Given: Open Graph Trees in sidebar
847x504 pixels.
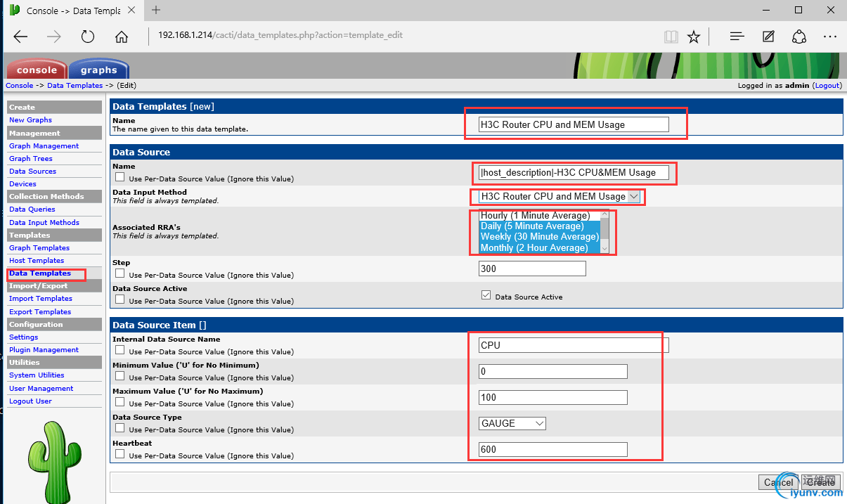Looking at the screenshot, I should tap(31, 158).
